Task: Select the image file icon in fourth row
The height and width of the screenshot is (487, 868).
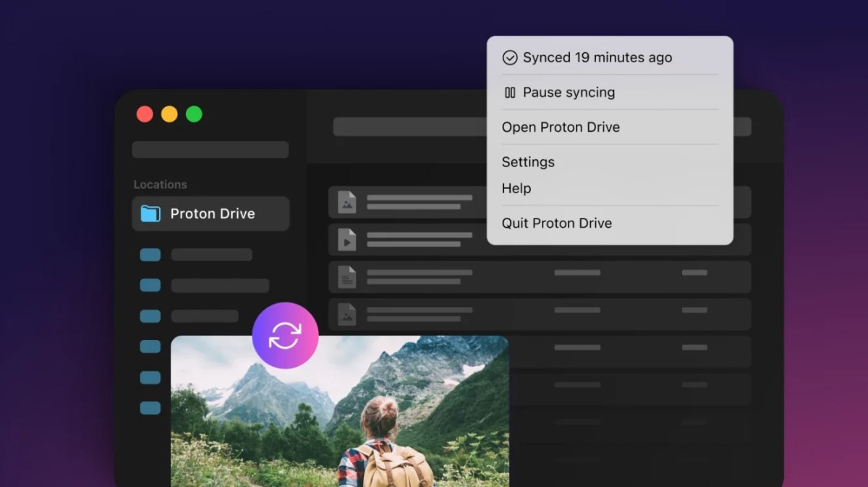Action: (347, 314)
